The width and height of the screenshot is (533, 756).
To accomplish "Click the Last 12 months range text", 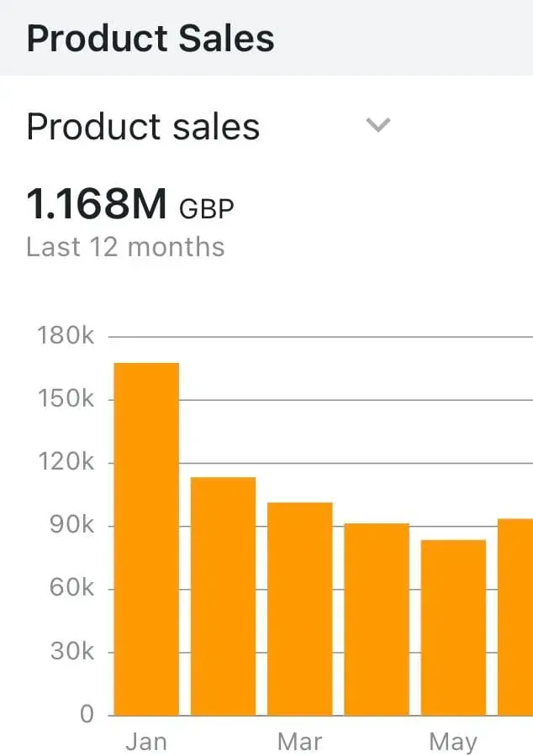I will pos(125,247).
